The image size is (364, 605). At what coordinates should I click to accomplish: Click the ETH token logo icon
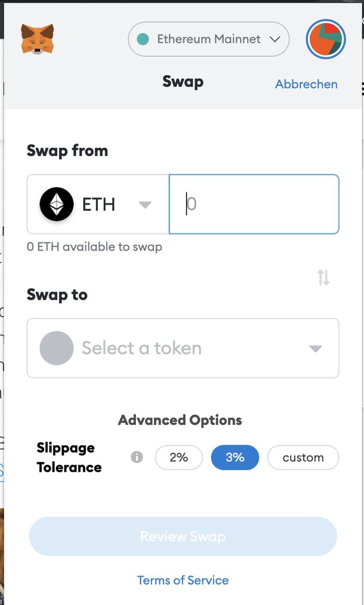point(57,204)
